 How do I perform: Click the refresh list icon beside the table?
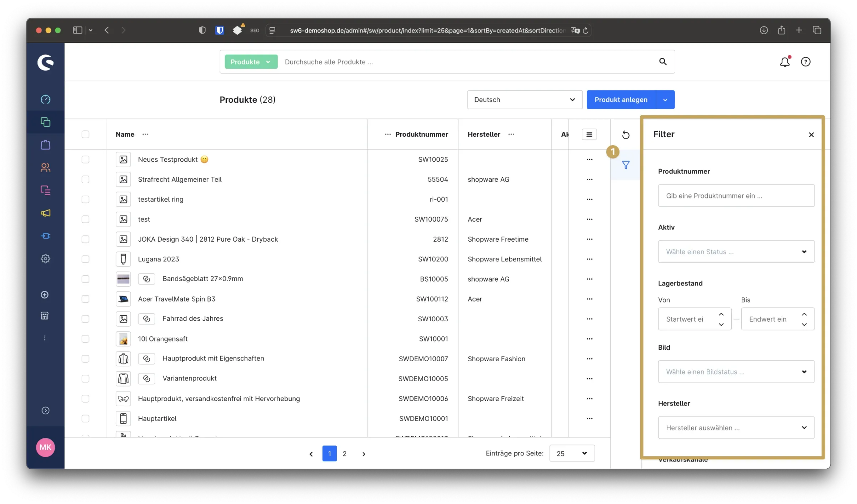[626, 135]
